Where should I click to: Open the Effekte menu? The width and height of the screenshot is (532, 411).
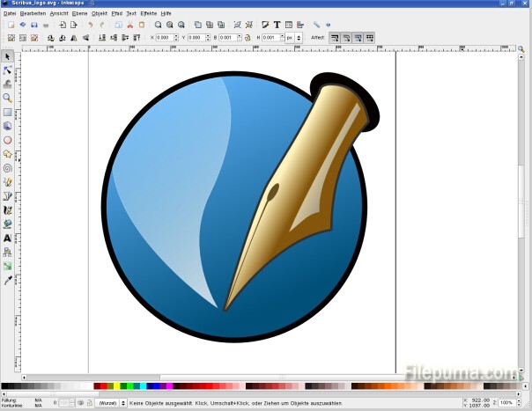(148, 14)
